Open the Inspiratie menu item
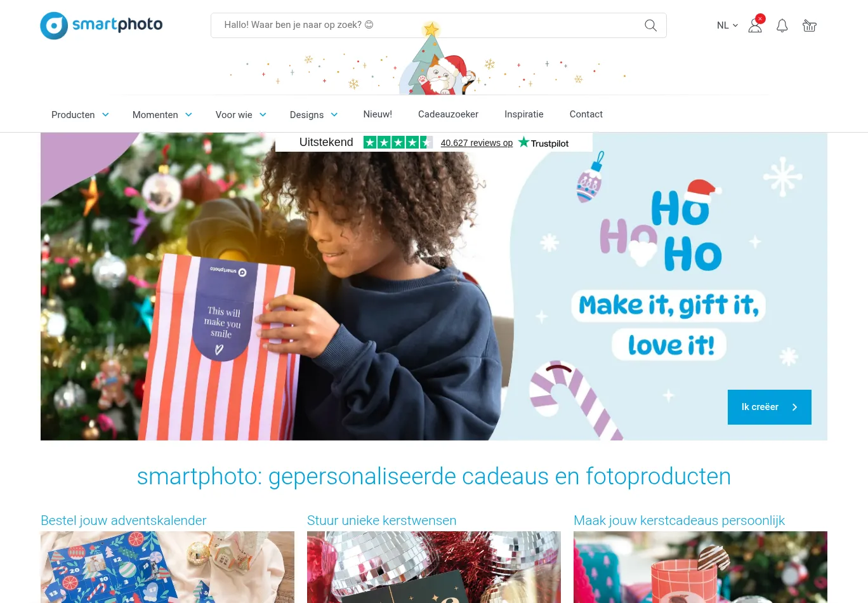Image resolution: width=868 pixels, height=603 pixels. (523, 114)
